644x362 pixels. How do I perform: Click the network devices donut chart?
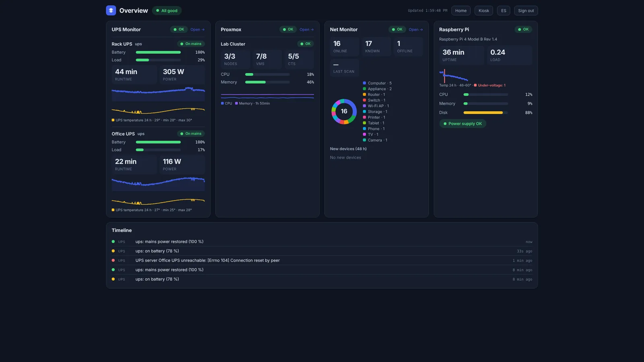pos(344,111)
